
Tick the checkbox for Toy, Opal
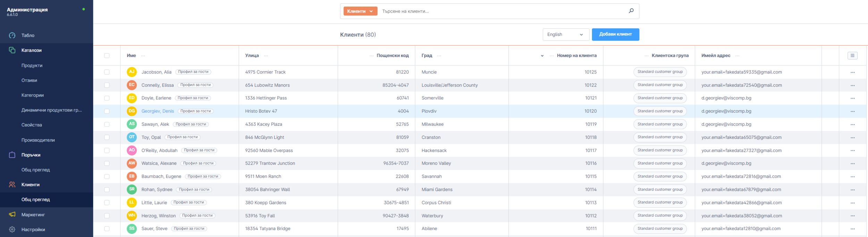point(107,138)
